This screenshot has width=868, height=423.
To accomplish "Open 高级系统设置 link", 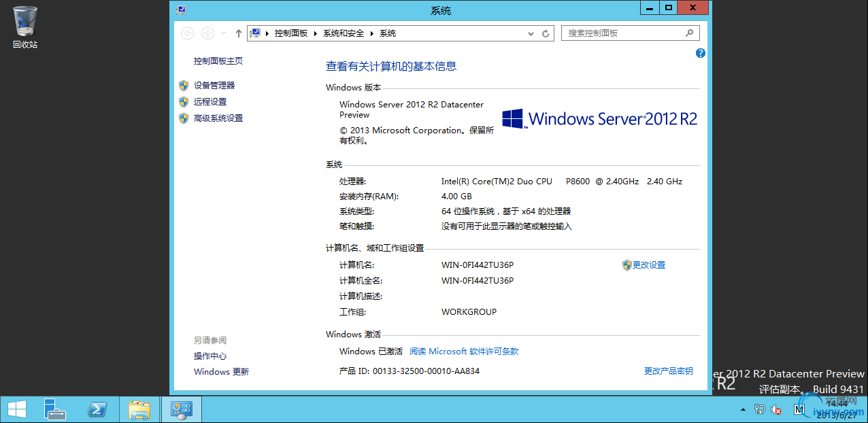I will click(x=218, y=118).
